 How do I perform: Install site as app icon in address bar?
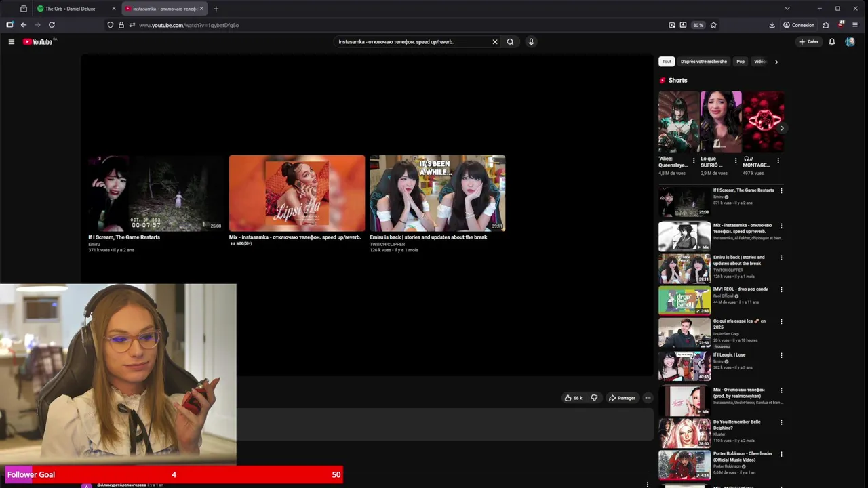683,25
